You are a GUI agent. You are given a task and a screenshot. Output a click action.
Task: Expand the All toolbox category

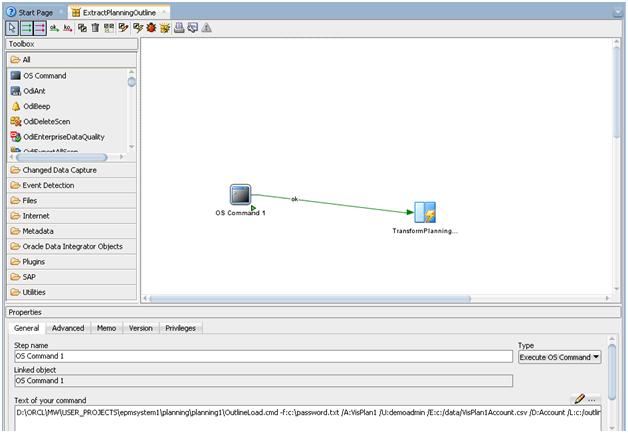click(x=72, y=60)
